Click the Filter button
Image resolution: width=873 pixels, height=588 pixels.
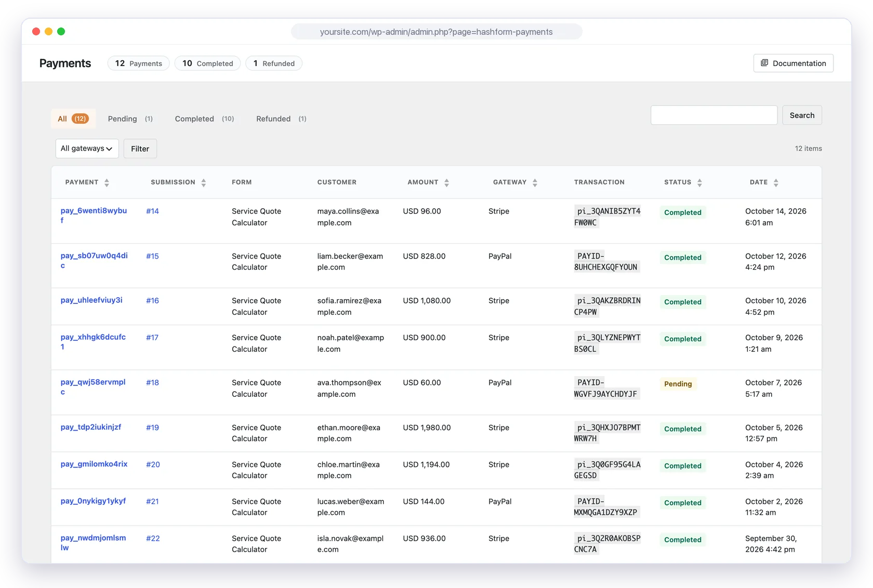tap(140, 149)
